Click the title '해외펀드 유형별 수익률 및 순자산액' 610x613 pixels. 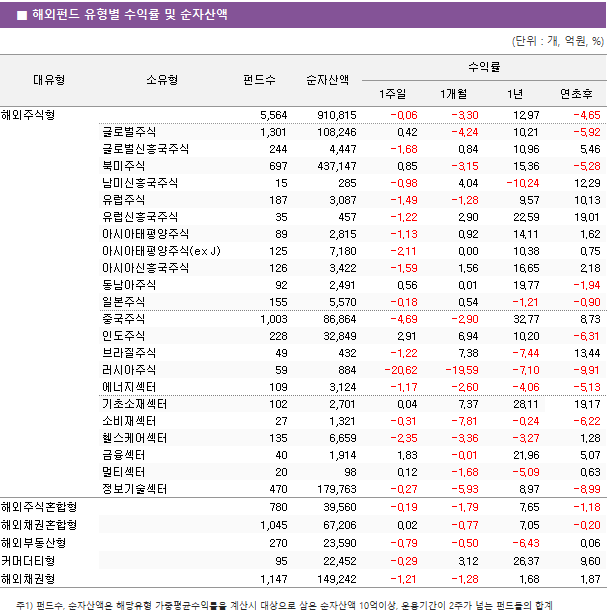click(x=130, y=15)
